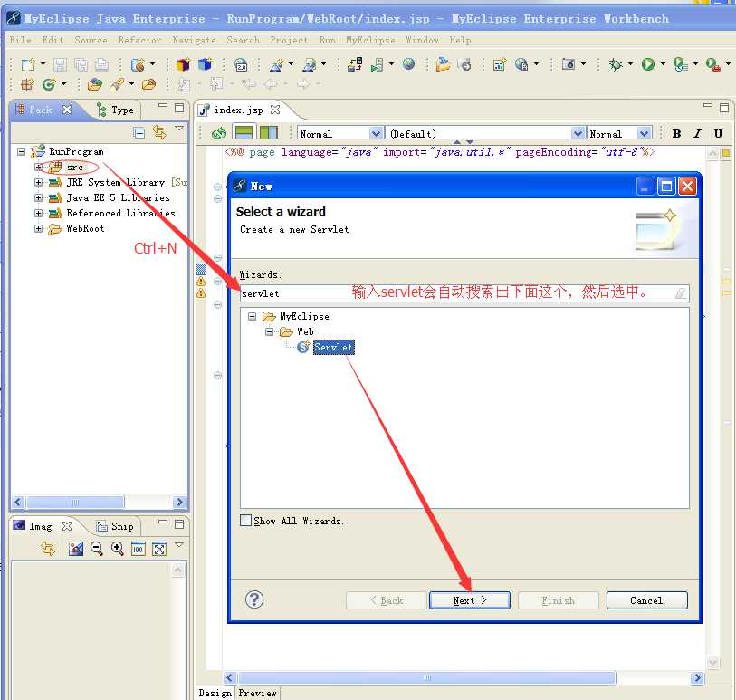Click the green Run play icon
Screen dimensions: 736x700
point(648,64)
